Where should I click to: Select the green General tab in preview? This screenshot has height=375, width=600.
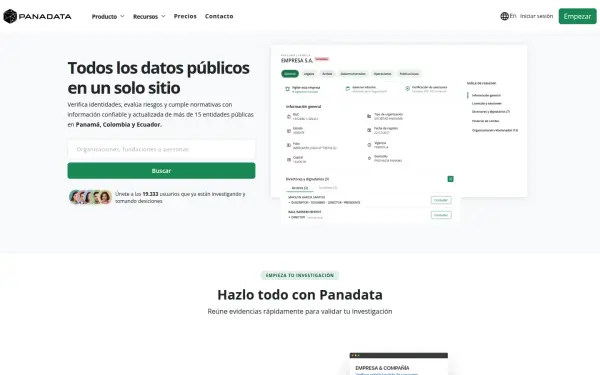290,73
